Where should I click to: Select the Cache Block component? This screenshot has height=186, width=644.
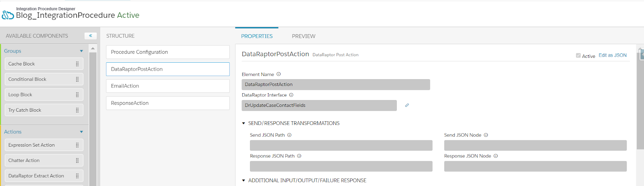[44, 64]
